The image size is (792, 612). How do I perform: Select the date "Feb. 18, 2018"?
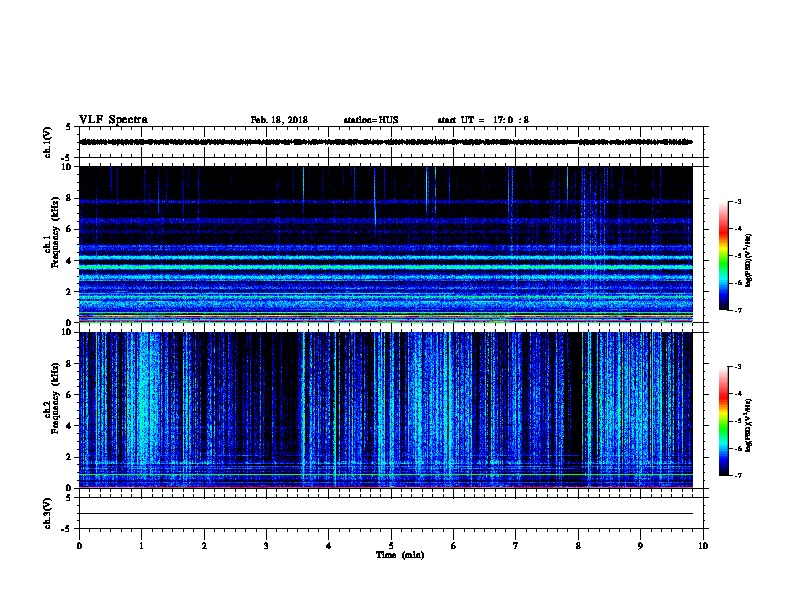pos(279,120)
